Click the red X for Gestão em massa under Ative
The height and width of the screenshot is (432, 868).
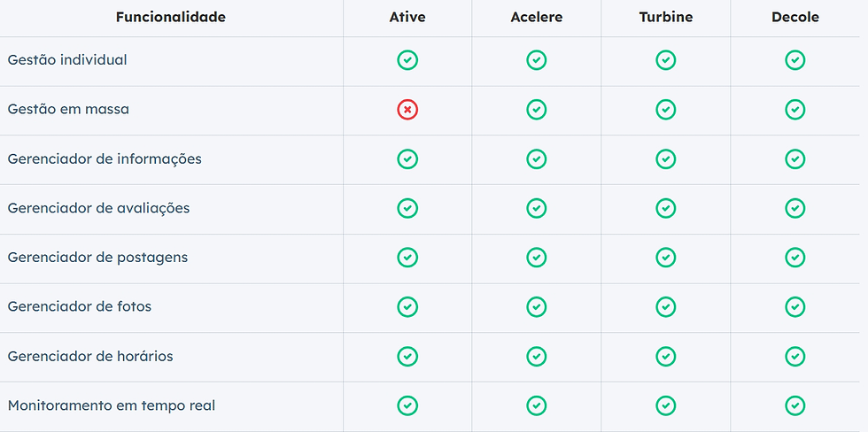point(407,110)
